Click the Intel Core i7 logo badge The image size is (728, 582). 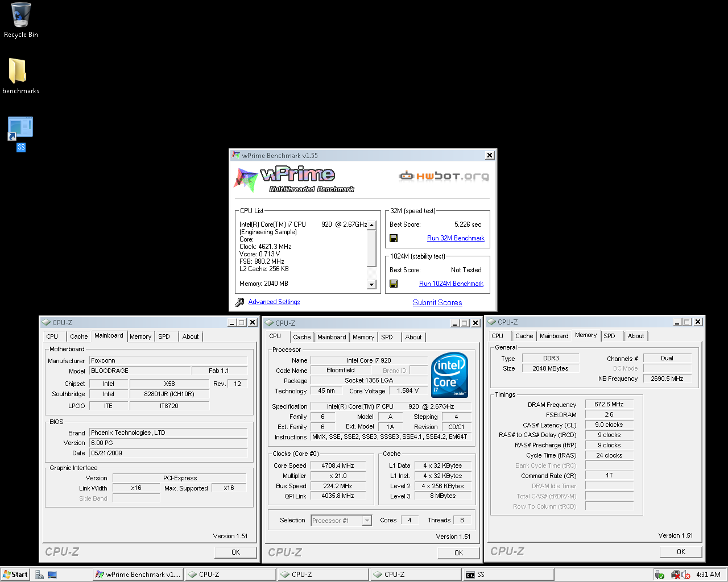click(449, 375)
